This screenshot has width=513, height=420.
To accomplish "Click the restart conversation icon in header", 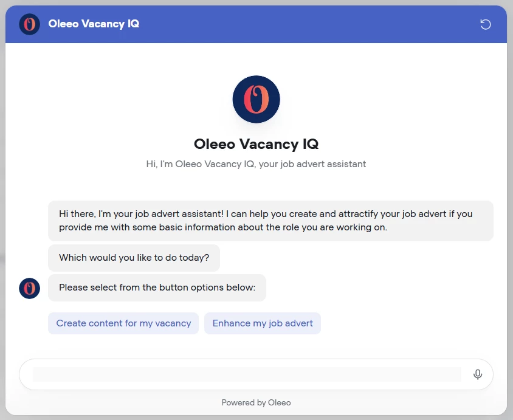I will coord(485,24).
